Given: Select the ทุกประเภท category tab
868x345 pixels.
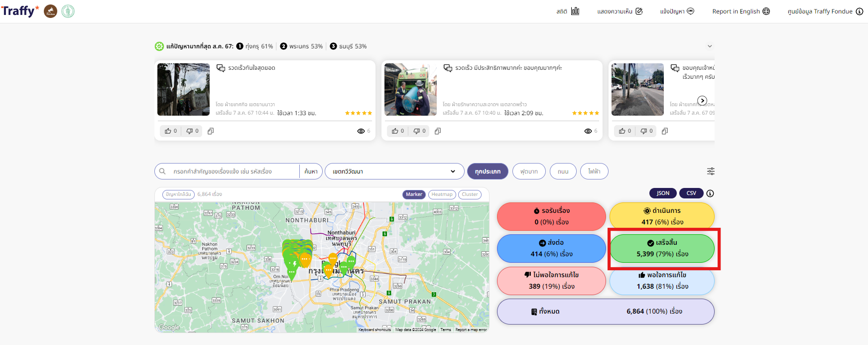Looking at the screenshot, I should pos(488,171).
